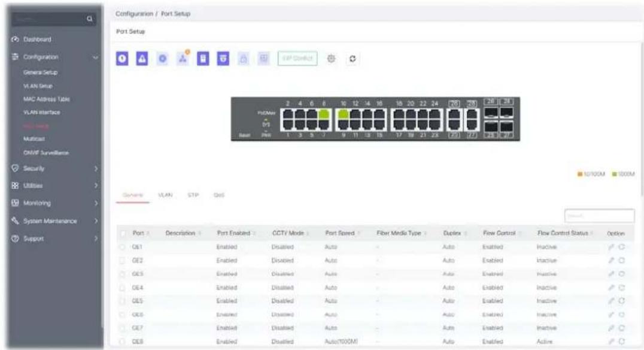Viewport: 644px width, 350px height.
Task: Tick the checkbox for port GE1
Action: point(122,247)
